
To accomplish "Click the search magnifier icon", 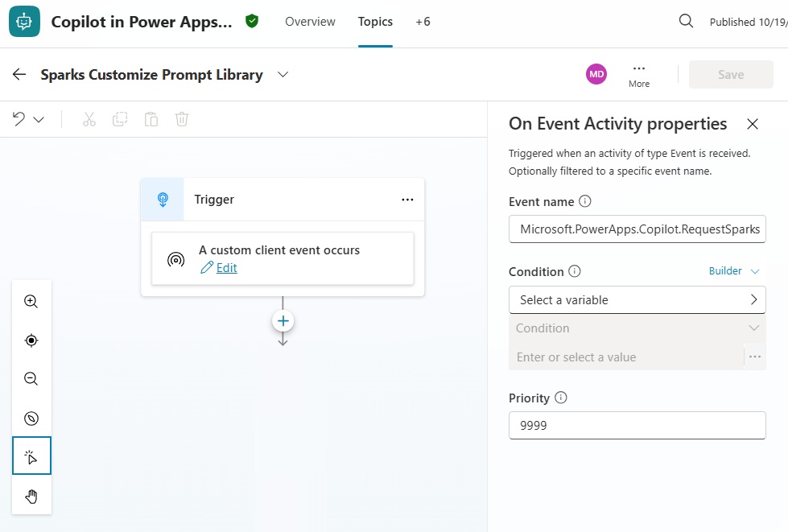I will pos(686,22).
